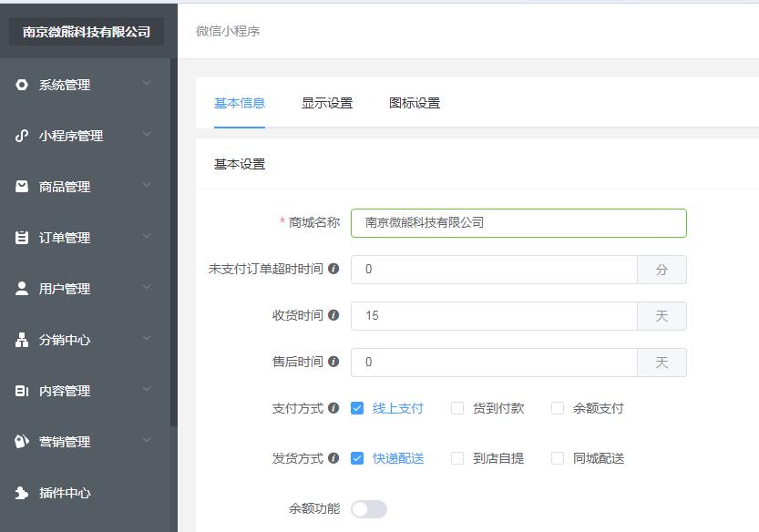Click the 分销中心 hierarchy icon

[22, 340]
